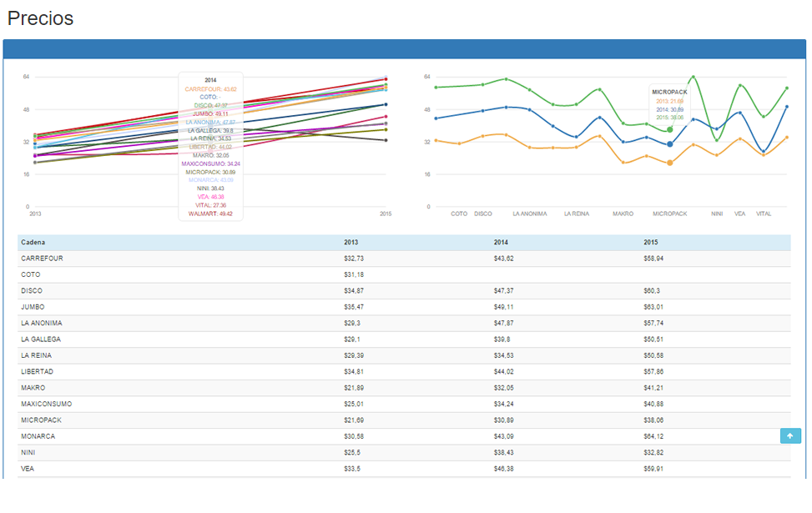
Task: Select the MAKRO row name in the table
Action: (x=33, y=388)
